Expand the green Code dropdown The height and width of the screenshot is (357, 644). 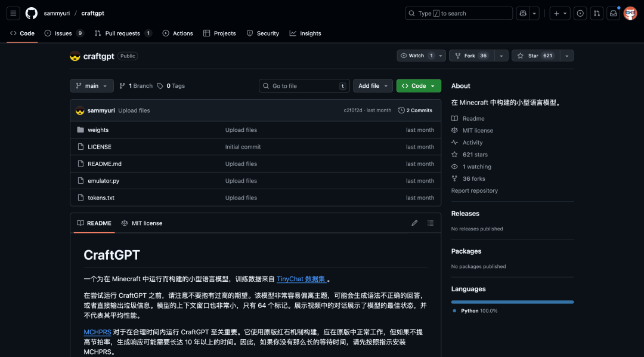tap(418, 85)
